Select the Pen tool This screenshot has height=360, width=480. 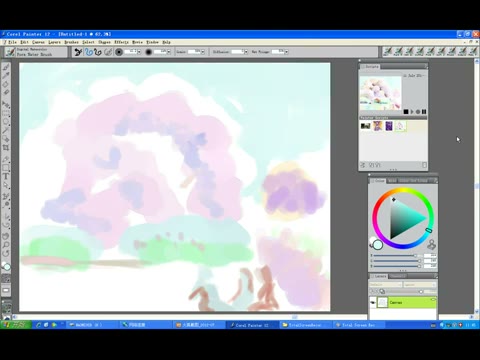(x=6, y=159)
